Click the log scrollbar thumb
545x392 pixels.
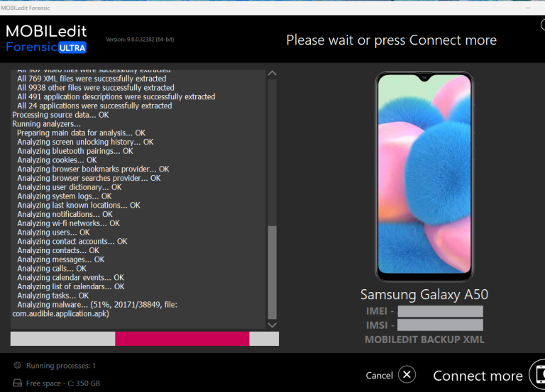272,272
